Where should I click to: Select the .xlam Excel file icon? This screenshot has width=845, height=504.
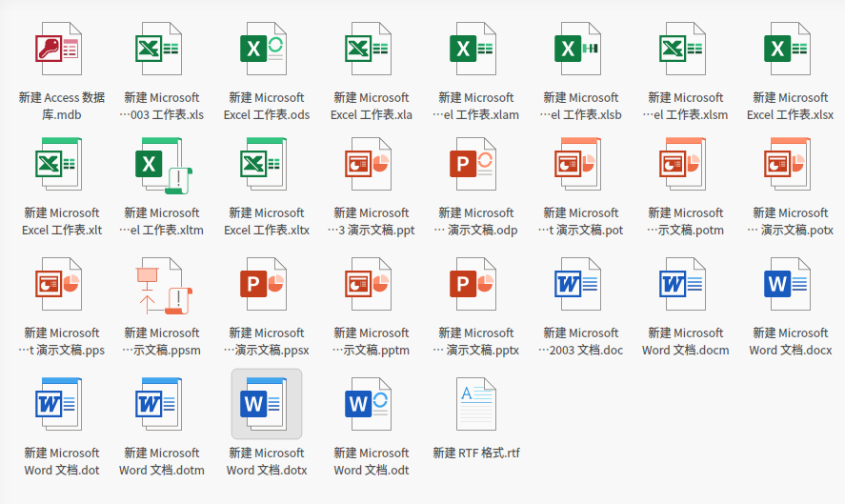tap(473, 49)
